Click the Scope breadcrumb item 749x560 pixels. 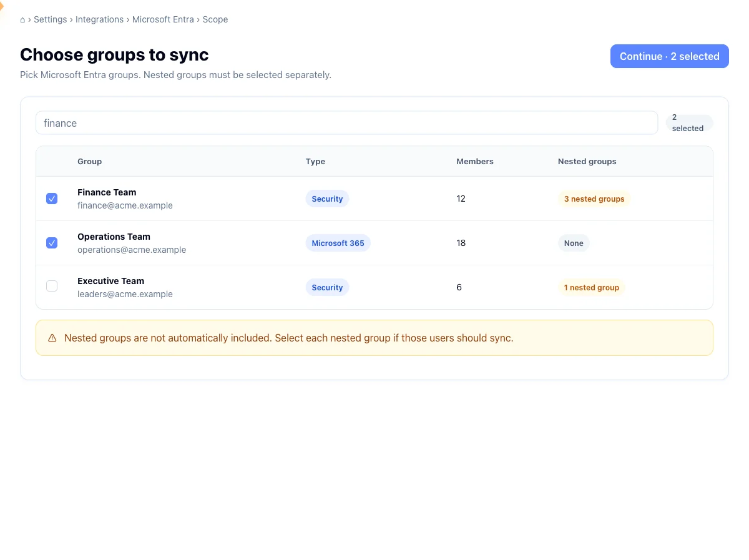(215, 19)
